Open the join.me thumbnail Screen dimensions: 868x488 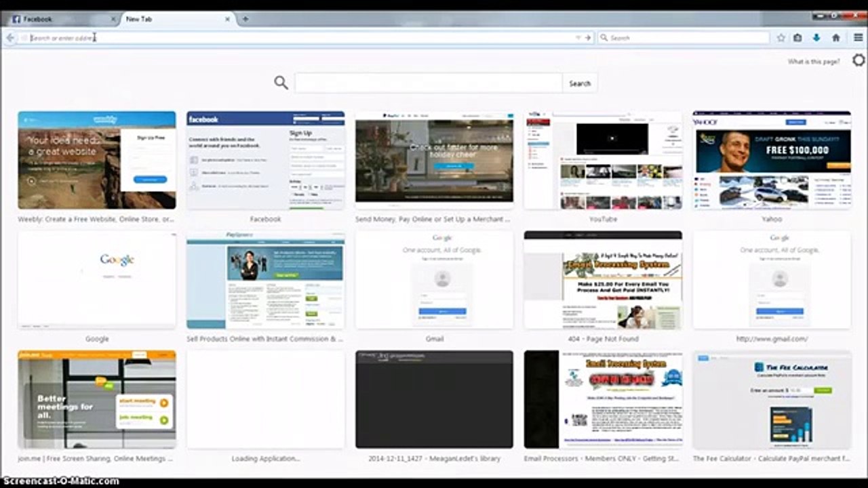click(97, 399)
